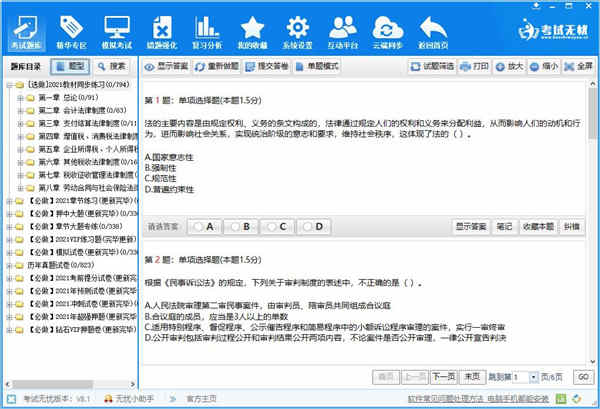The image size is (600, 409).
Task: Open the 互动平台 people icon
Action: coord(343,33)
